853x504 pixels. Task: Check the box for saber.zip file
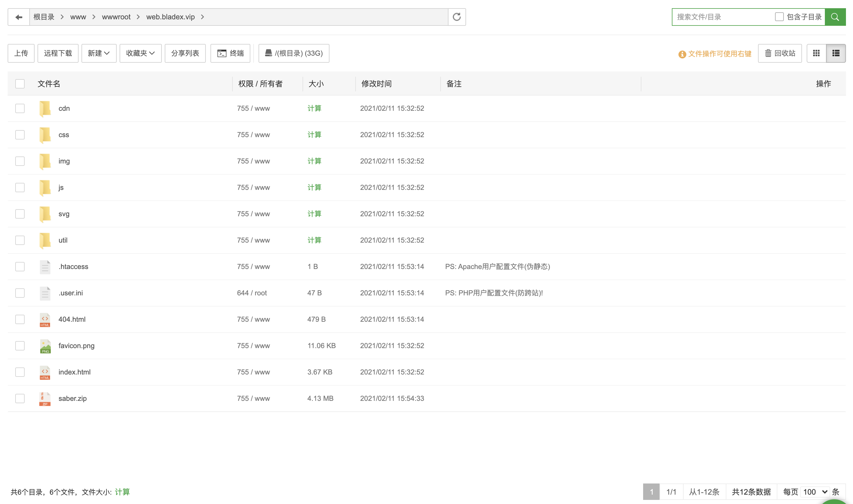20,399
